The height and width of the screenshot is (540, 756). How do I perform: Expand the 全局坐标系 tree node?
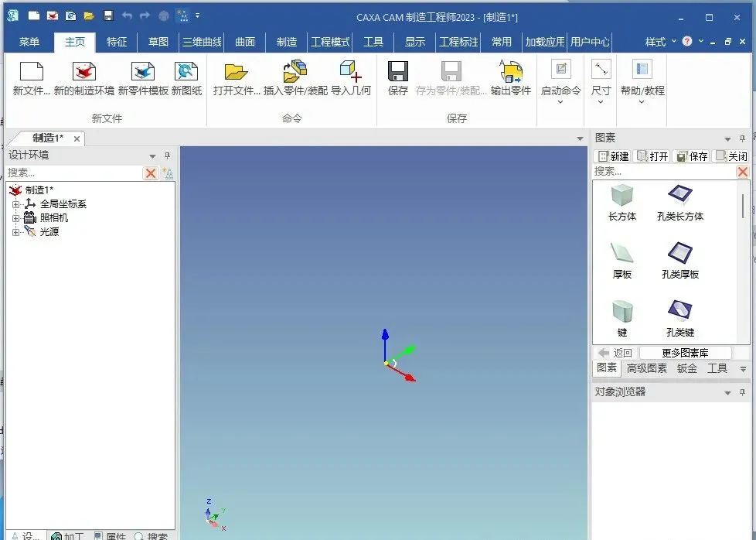tap(16, 204)
